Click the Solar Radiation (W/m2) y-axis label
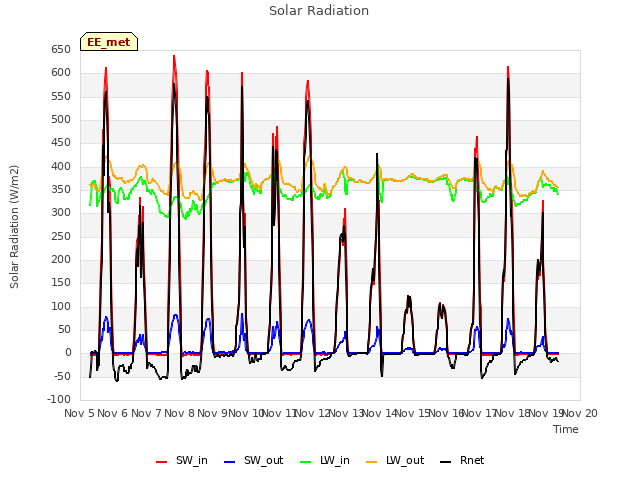This screenshot has width=640, height=480. 14,227
